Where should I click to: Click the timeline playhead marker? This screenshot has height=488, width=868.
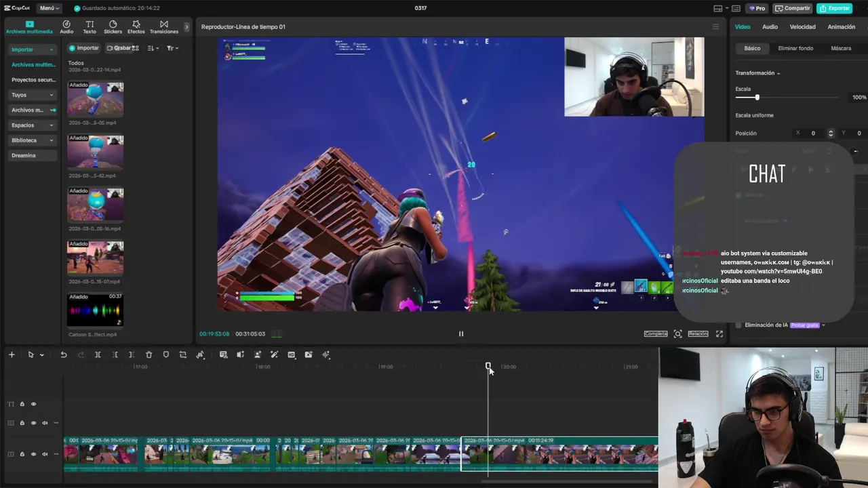[x=488, y=366]
